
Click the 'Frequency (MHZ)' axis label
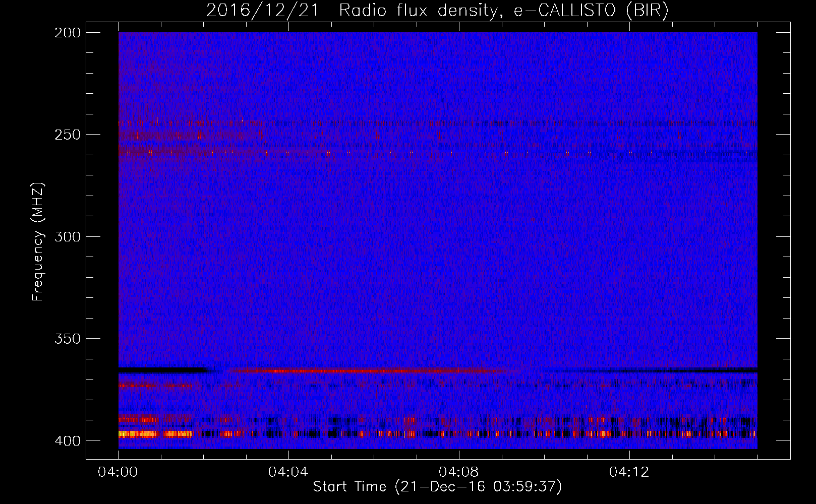click(38, 242)
